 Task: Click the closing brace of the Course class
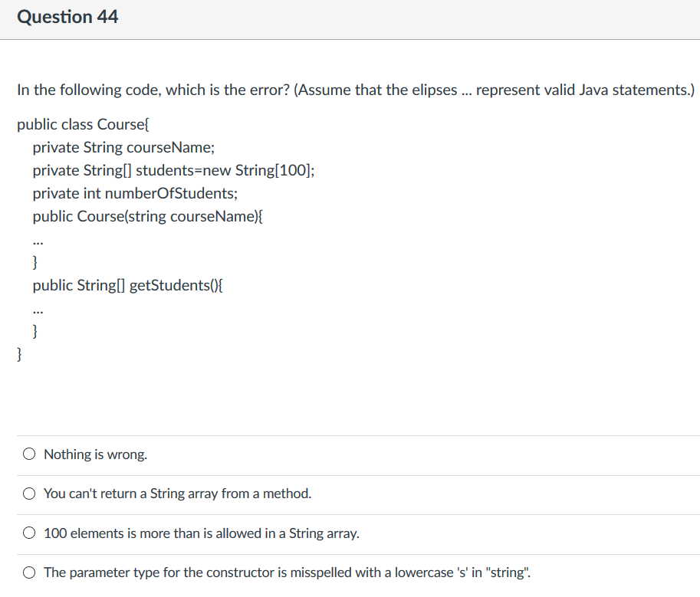point(18,354)
